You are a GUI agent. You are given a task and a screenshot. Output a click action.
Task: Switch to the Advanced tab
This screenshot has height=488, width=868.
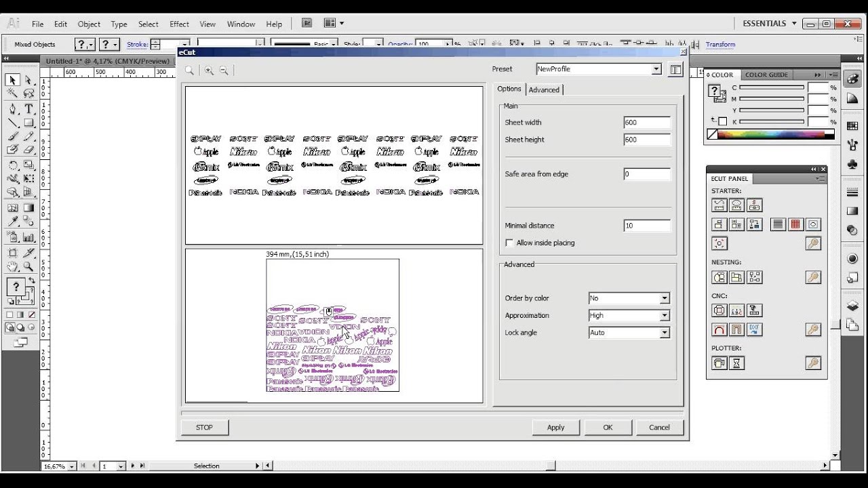(x=544, y=89)
